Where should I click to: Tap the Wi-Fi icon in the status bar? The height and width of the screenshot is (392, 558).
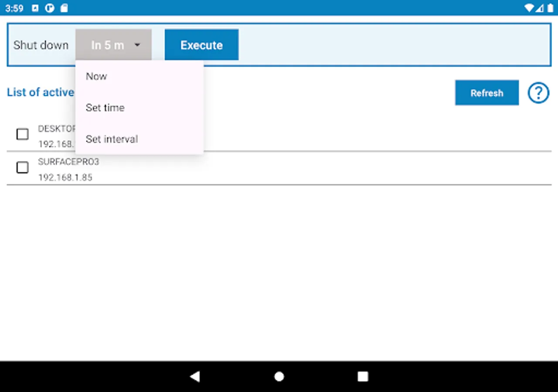tap(528, 8)
